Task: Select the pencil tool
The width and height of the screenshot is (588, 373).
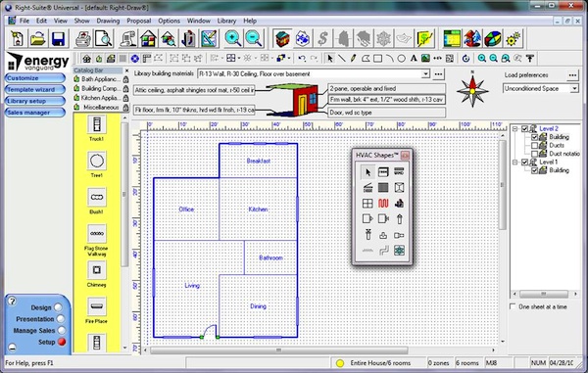Action: click(x=353, y=59)
